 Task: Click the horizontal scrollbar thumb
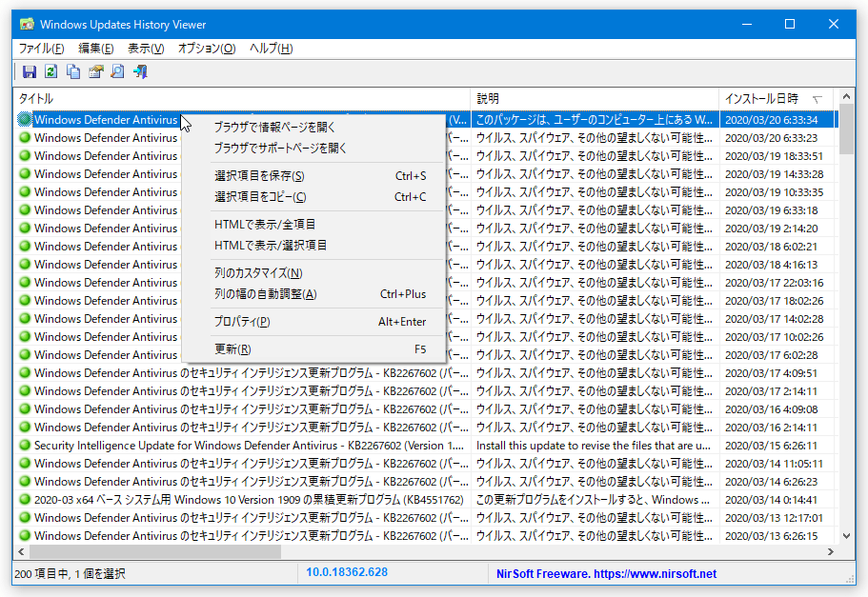coord(155,551)
